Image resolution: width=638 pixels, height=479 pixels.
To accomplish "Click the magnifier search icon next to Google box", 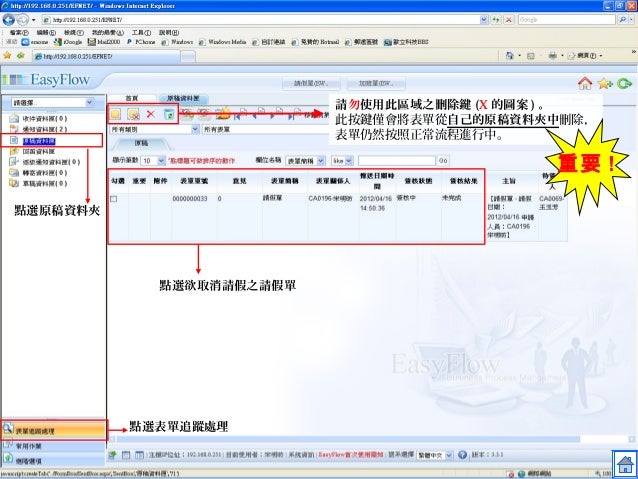I will 622,20.
